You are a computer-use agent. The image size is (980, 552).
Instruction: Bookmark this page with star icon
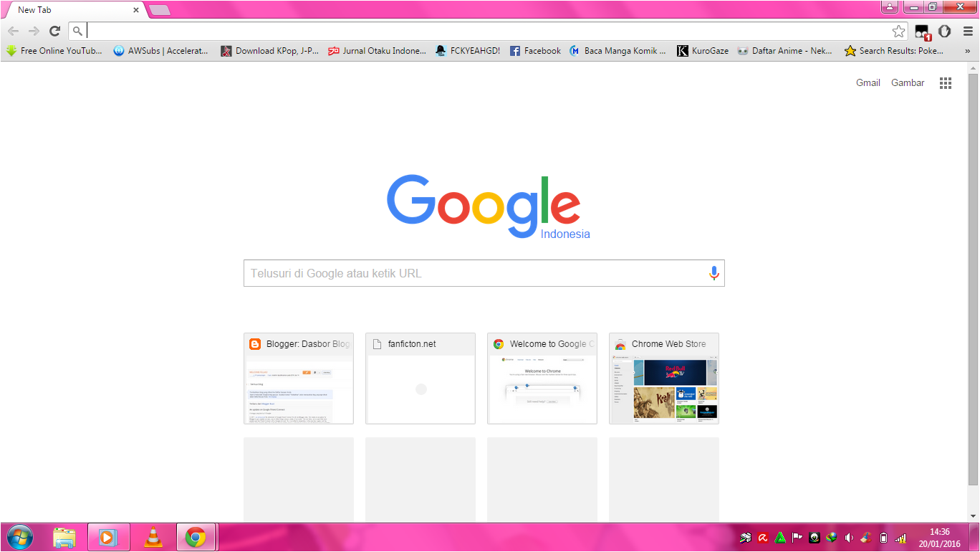[x=898, y=31]
